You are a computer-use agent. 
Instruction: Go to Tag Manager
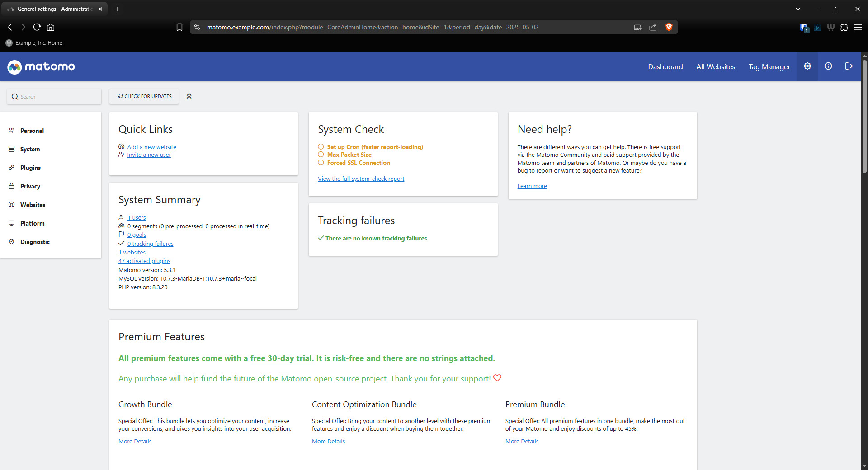point(769,67)
